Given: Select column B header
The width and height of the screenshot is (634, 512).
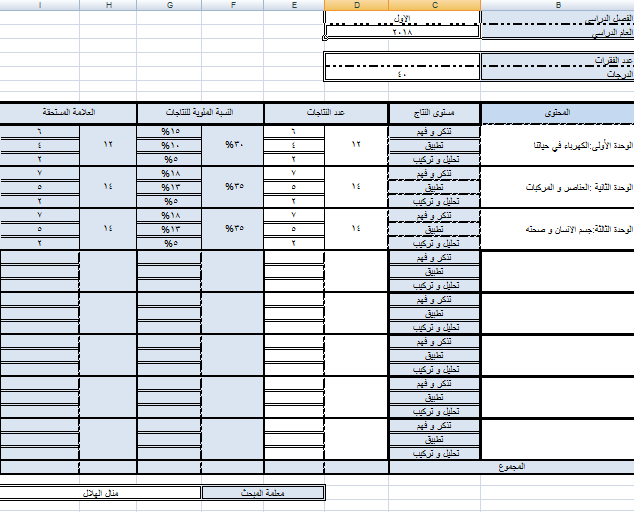Looking at the screenshot, I should [x=557, y=5].
